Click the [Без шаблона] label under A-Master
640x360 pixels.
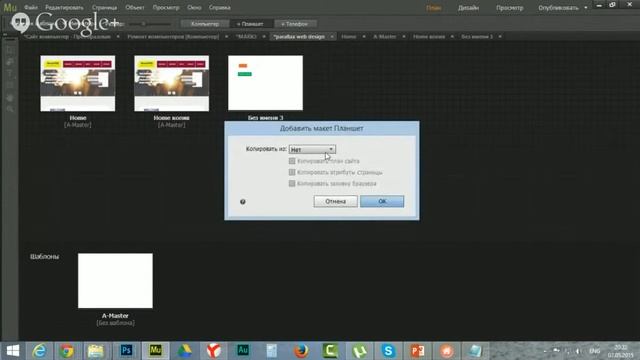point(116,323)
